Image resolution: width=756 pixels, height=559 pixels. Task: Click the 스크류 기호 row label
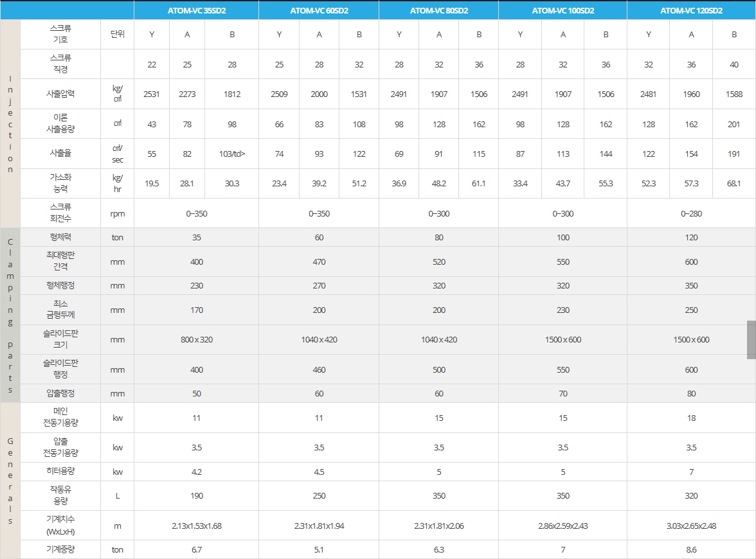pos(60,34)
